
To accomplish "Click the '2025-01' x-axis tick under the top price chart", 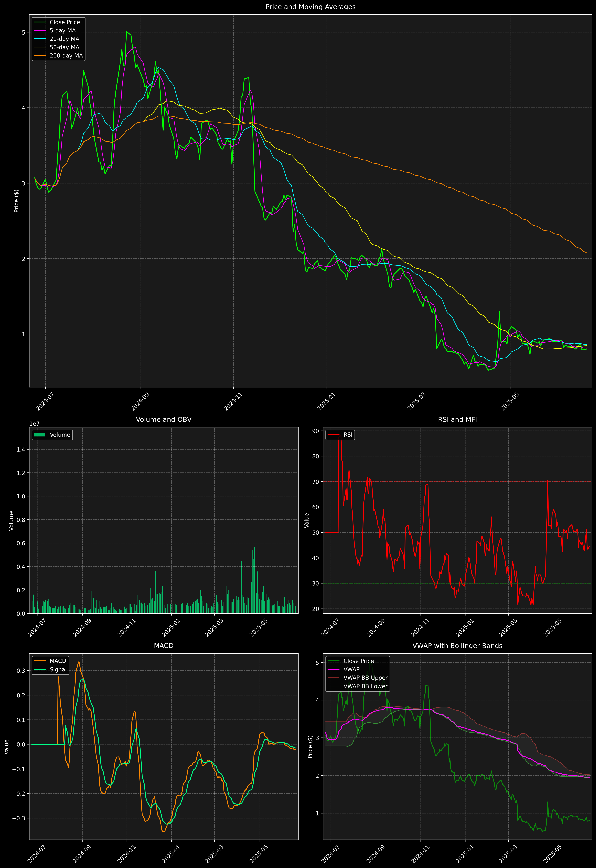I will pos(326,402).
